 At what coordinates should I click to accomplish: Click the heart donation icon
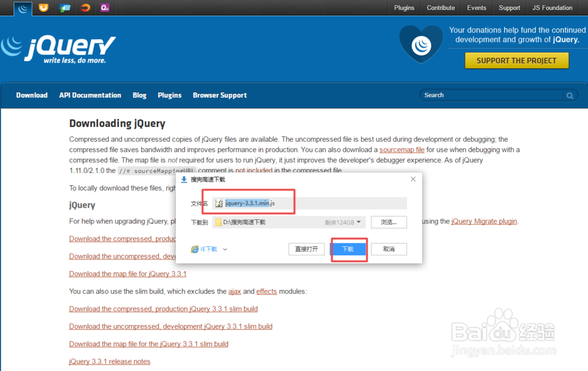[x=421, y=44]
